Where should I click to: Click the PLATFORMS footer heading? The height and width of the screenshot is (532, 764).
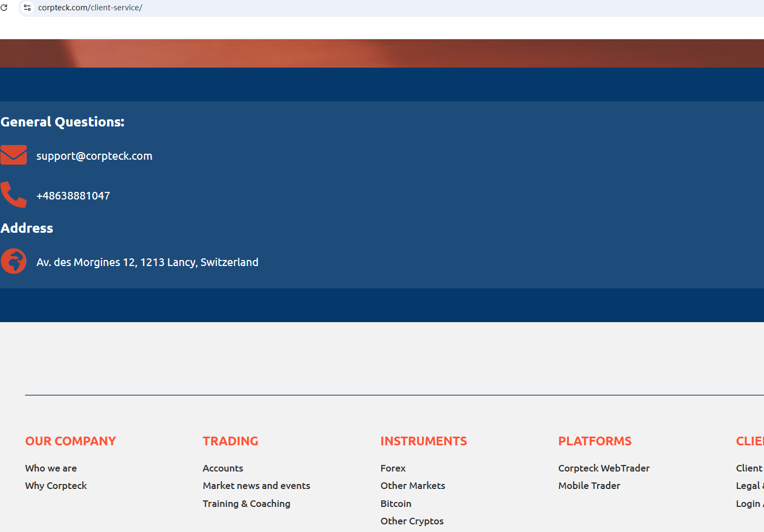pos(595,441)
